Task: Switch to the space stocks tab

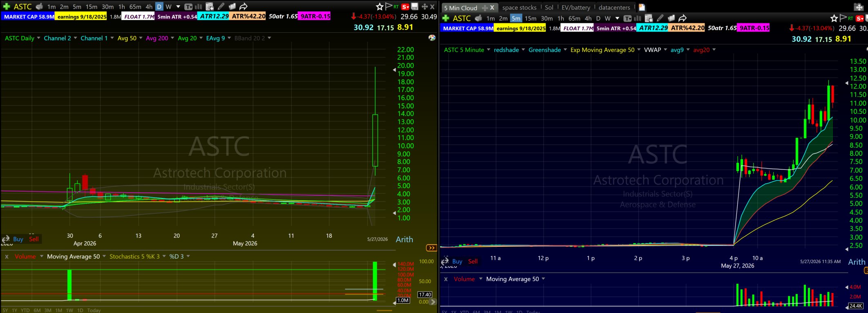Action: coord(519,7)
